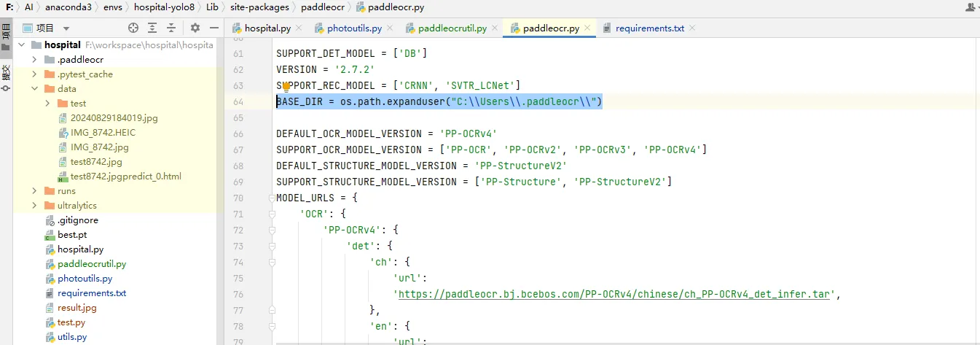
Task: Switch to paddleocrutil.py tab
Action: coord(452,28)
